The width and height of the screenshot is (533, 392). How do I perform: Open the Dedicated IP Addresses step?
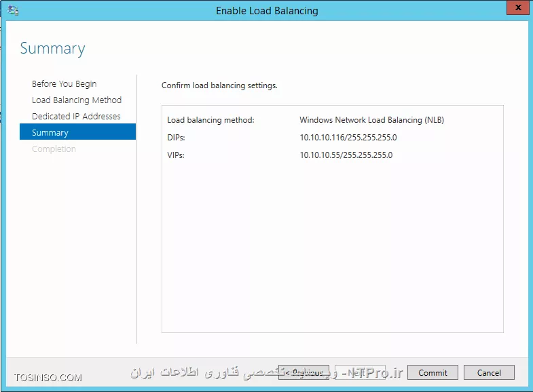tap(76, 117)
